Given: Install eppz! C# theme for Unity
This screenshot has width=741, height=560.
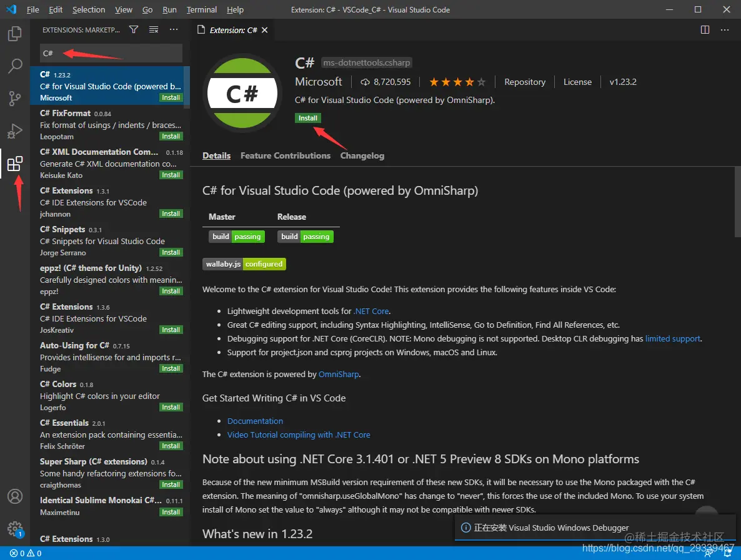Looking at the screenshot, I should pyautogui.click(x=171, y=292).
